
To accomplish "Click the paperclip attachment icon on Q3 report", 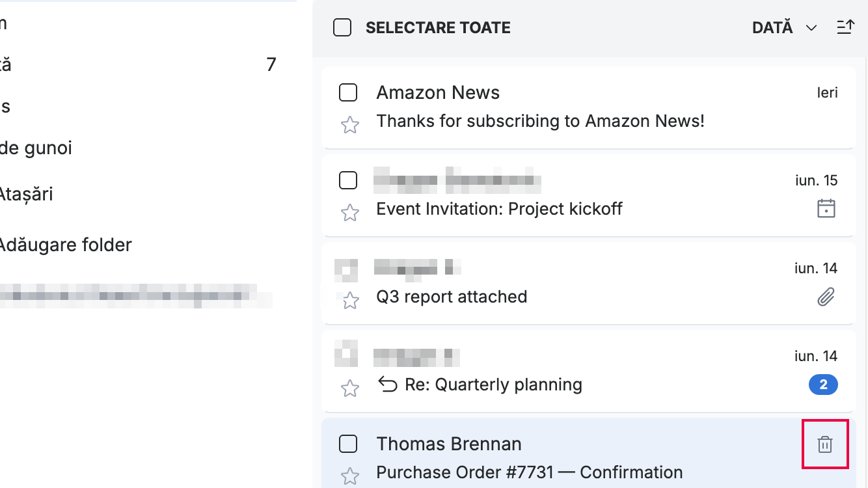I will (x=826, y=297).
